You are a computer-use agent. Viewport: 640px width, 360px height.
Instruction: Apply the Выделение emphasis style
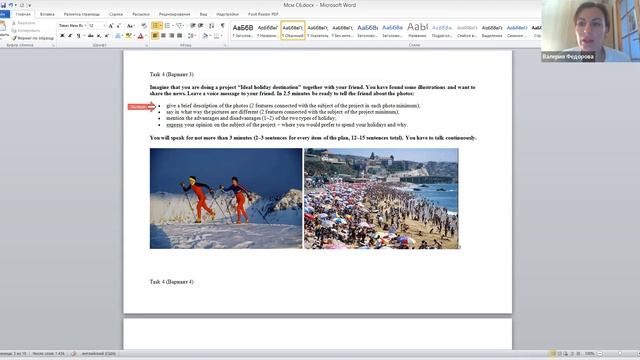492,30
